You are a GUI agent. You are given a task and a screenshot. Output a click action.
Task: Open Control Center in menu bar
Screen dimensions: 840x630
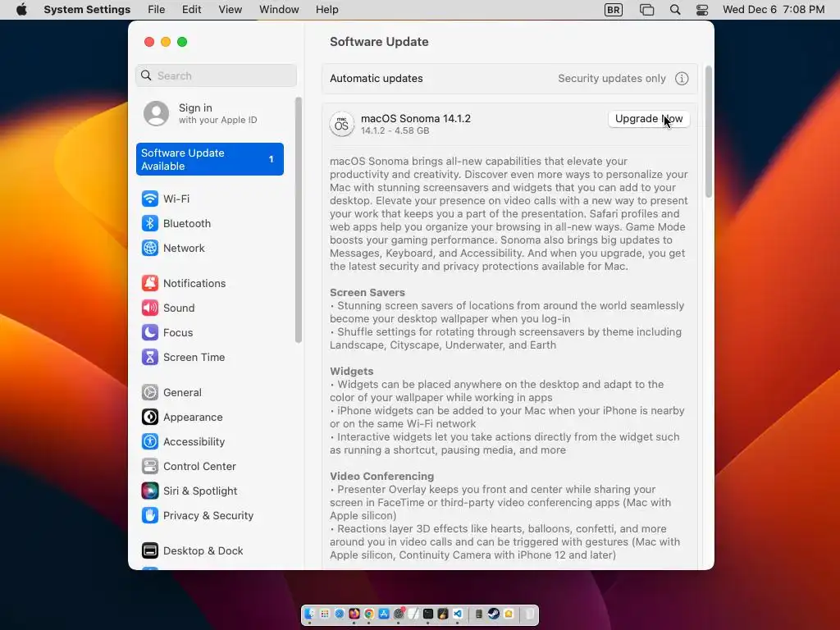pos(702,10)
